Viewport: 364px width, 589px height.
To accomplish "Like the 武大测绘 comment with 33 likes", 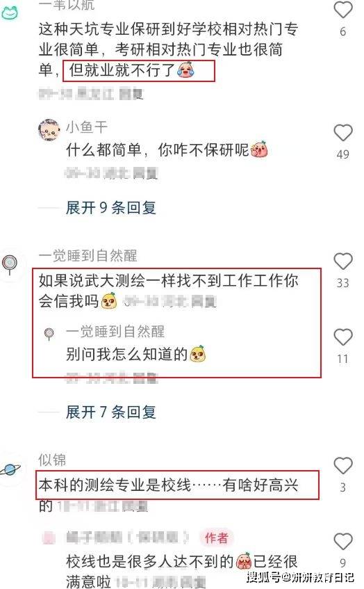I will pyautogui.click(x=342, y=261).
